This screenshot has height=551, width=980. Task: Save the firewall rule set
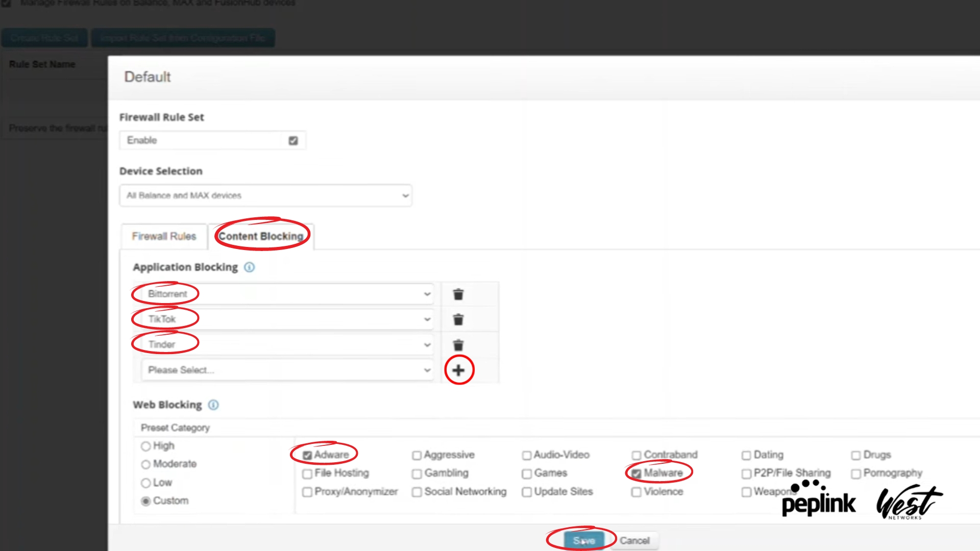tap(583, 540)
